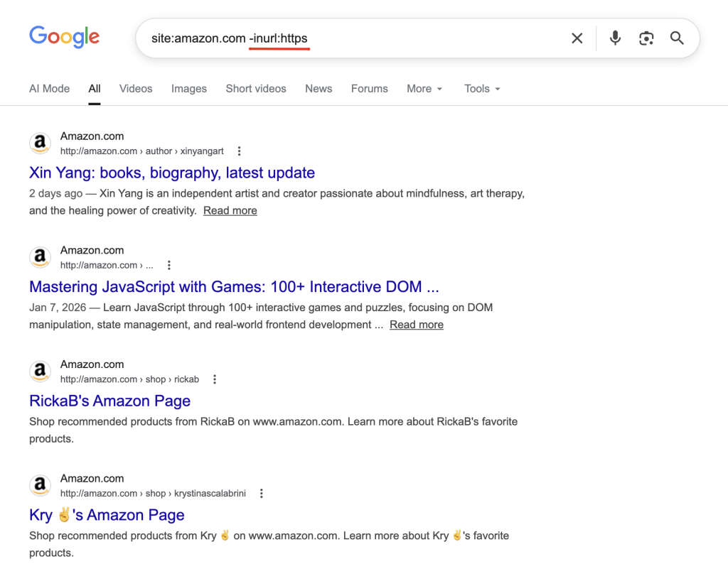Click the magnifying glass search button
The image size is (728, 574).
(x=677, y=38)
